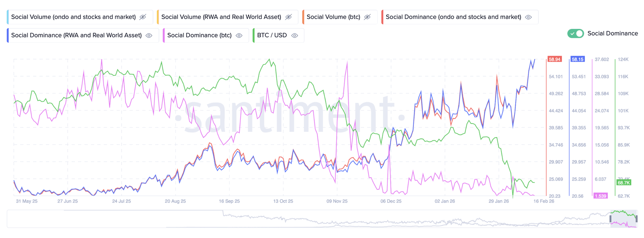Hide Social Dominance RWA line via eye

149,36
